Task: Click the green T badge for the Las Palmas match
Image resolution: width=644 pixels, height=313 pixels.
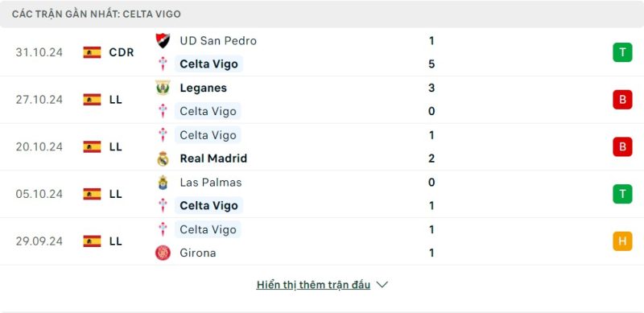Action: click(x=622, y=194)
